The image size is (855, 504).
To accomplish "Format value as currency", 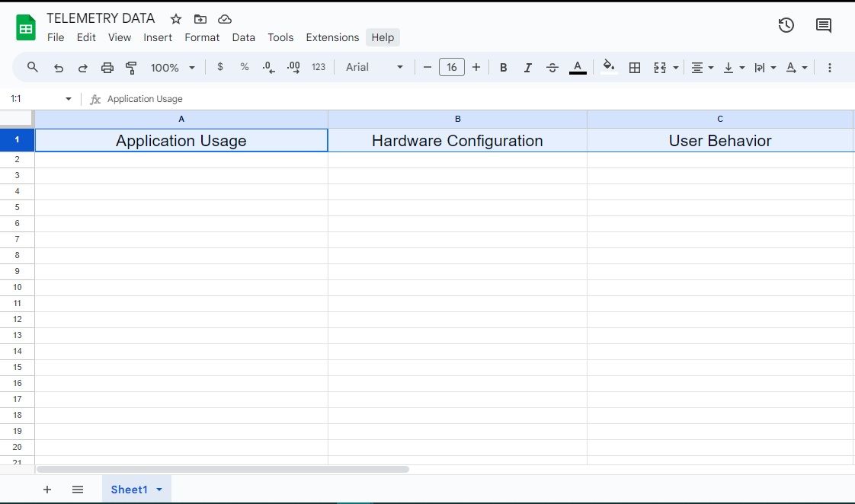I will [x=220, y=67].
